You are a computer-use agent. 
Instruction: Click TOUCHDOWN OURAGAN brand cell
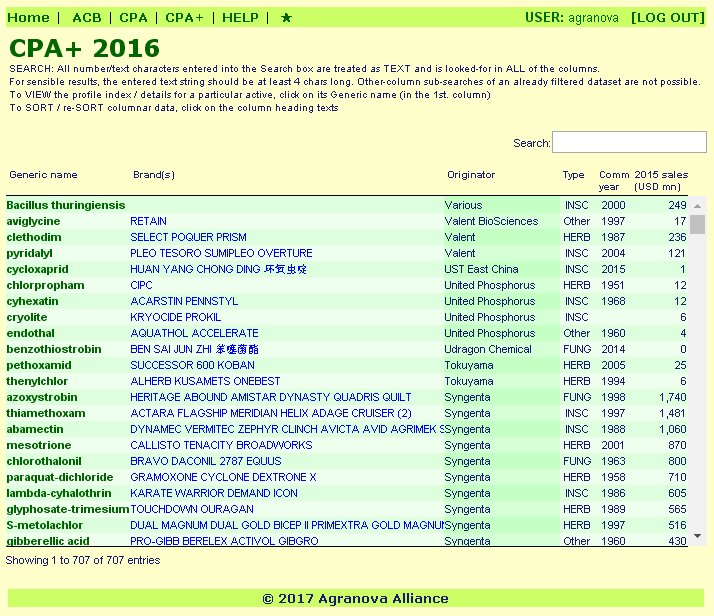[x=192, y=509]
